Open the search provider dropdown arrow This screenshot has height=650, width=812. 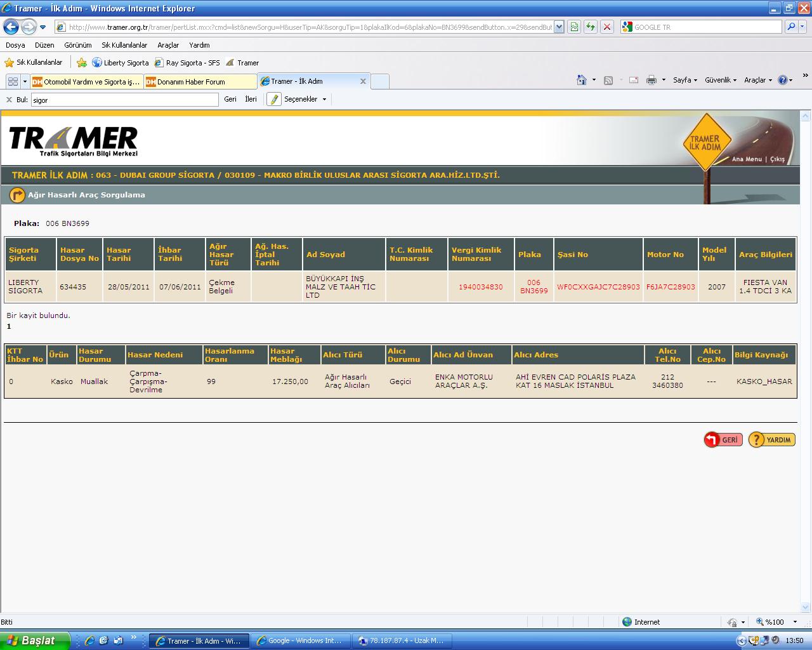[802, 27]
